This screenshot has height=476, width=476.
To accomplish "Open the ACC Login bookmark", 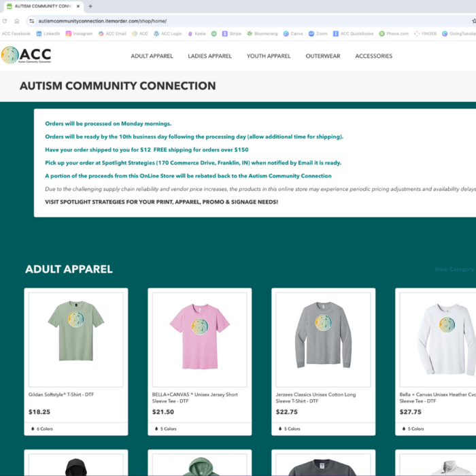I will (167, 34).
